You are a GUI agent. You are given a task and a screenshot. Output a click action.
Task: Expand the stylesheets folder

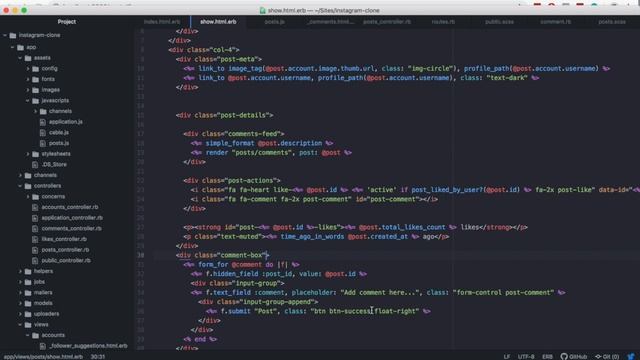28,154
